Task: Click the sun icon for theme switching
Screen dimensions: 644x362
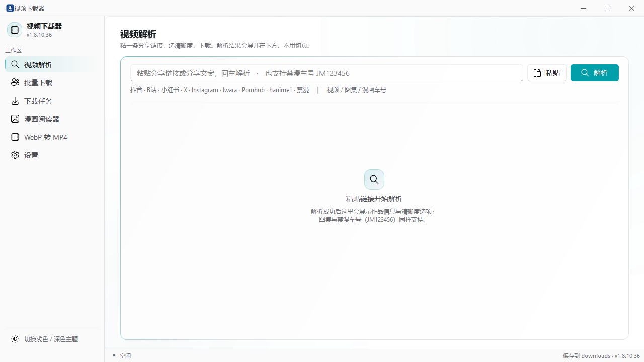Action: click(15, 339)
